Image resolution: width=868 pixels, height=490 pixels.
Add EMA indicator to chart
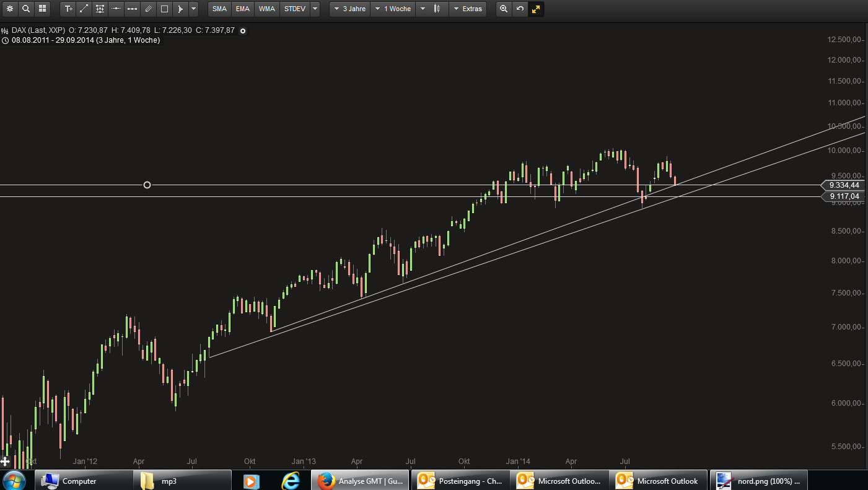point(243,9)
